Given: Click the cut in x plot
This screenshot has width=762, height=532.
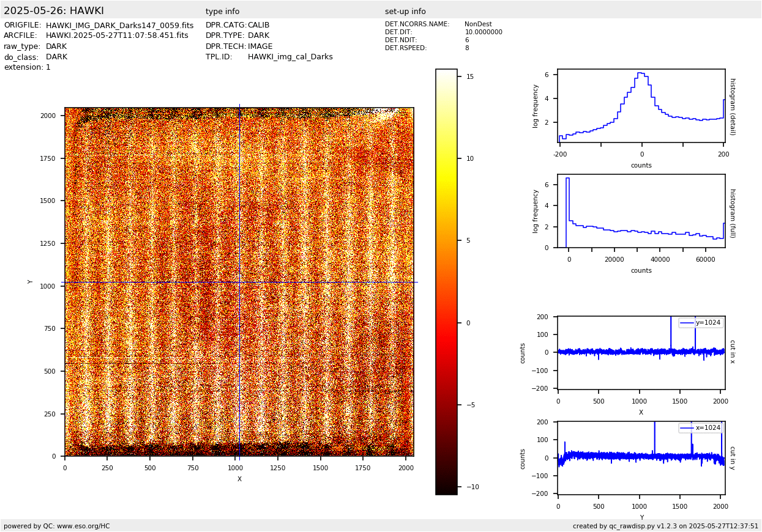Looking at the screenshot, I should tap(641, 352).
